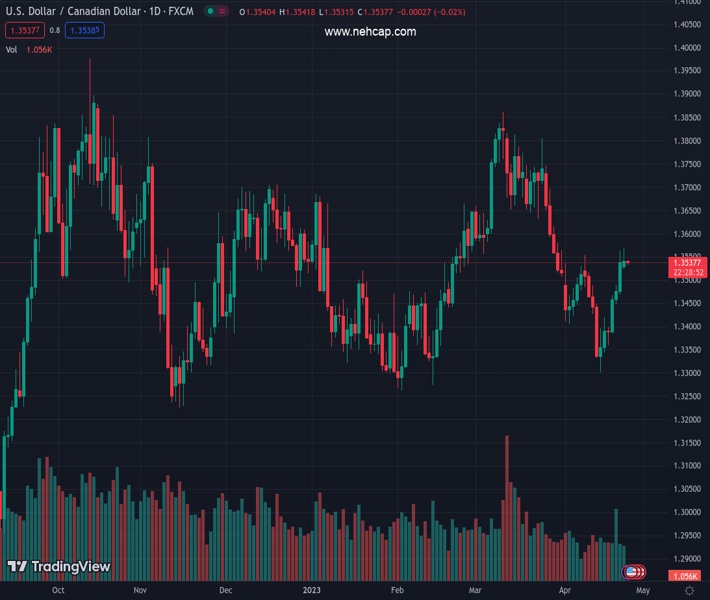710x600 pixels.
Task: Click the TradingView logo
Action: (x=59, y=567)
